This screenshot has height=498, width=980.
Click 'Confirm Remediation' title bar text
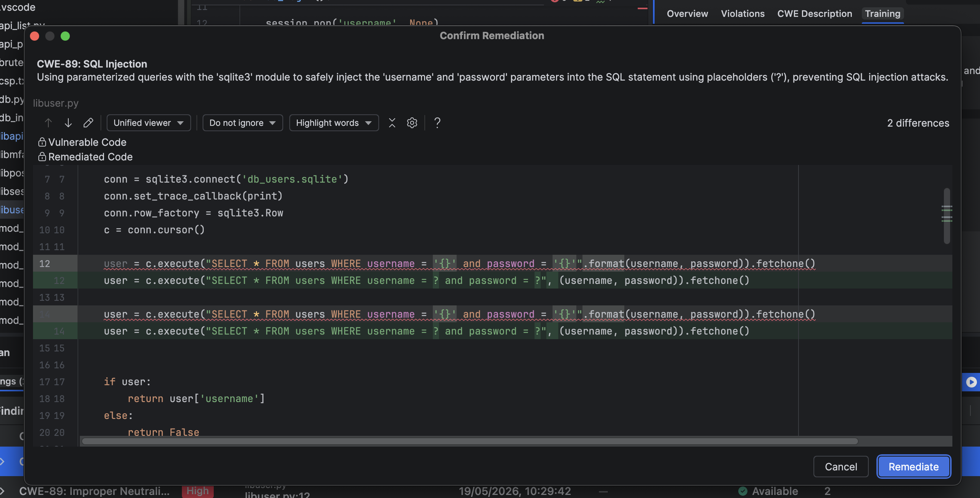click(492, 36)
